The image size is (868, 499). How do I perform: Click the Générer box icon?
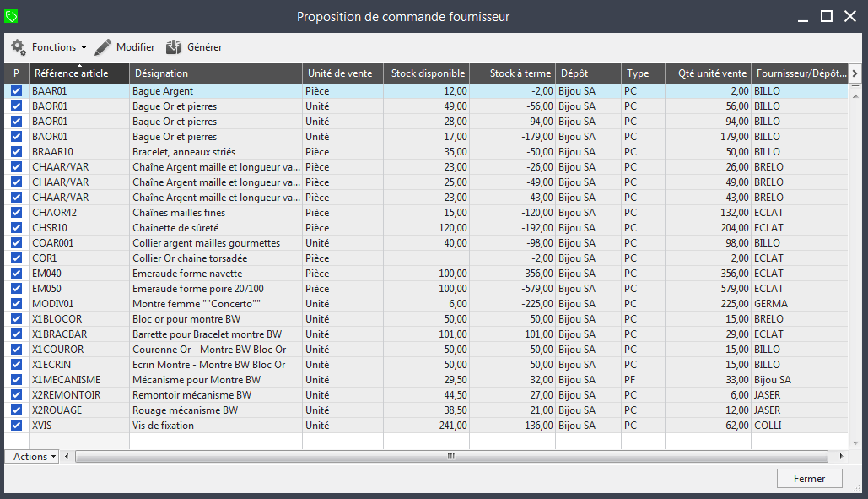pos(174,47)
